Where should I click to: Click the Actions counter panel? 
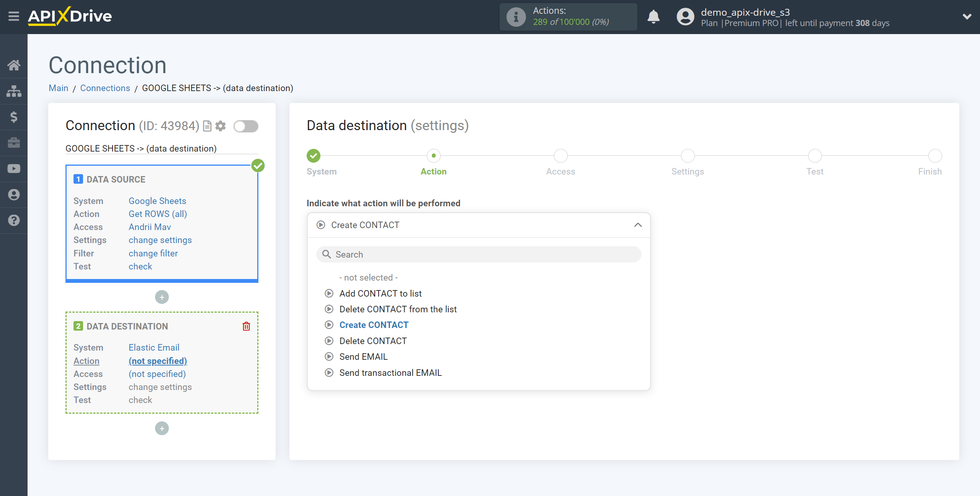pos(568,17)
